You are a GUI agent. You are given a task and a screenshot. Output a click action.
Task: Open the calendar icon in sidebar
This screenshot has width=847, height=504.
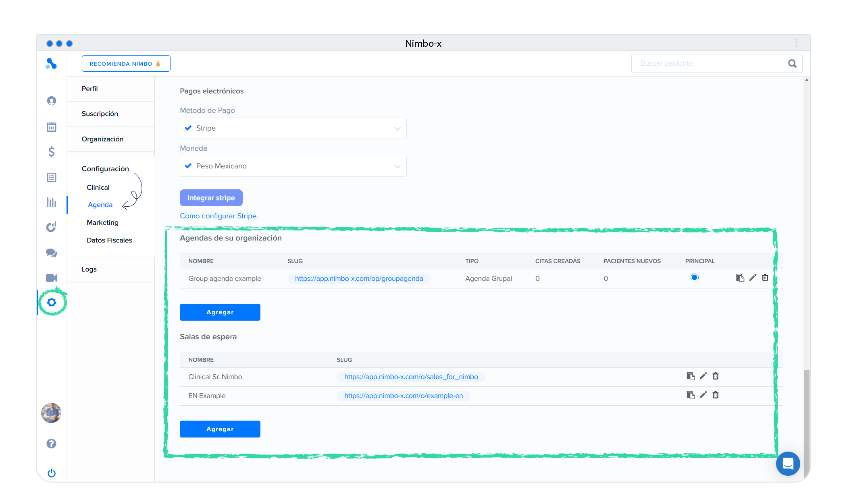pyautogui.click(x=52, y=127)
